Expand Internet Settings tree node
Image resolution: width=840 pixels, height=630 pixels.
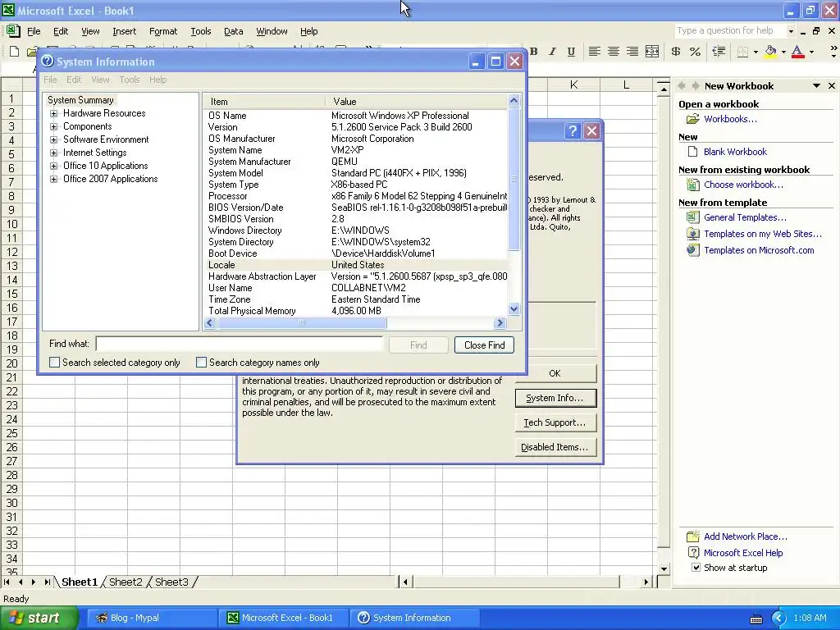click(x=53, y=153)
